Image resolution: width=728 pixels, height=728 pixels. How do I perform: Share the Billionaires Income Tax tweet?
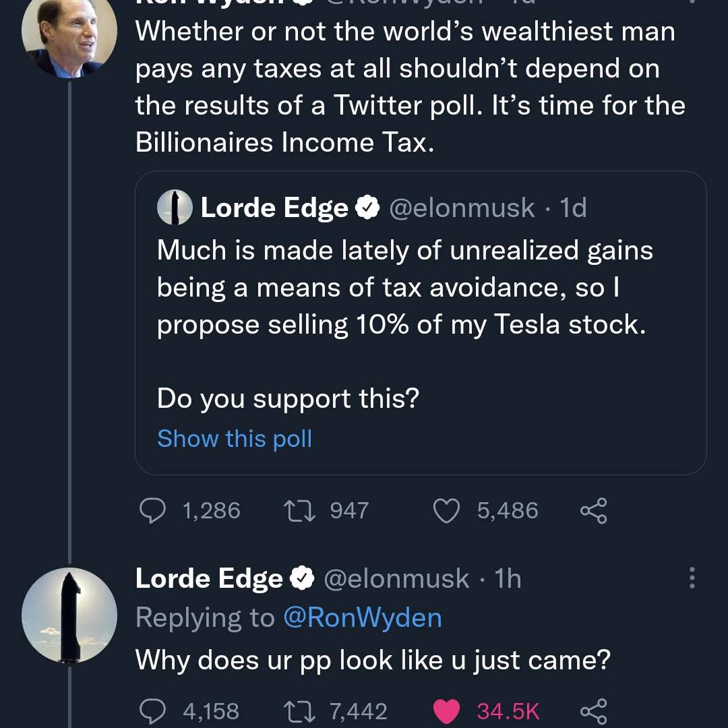tap(594, 511)
